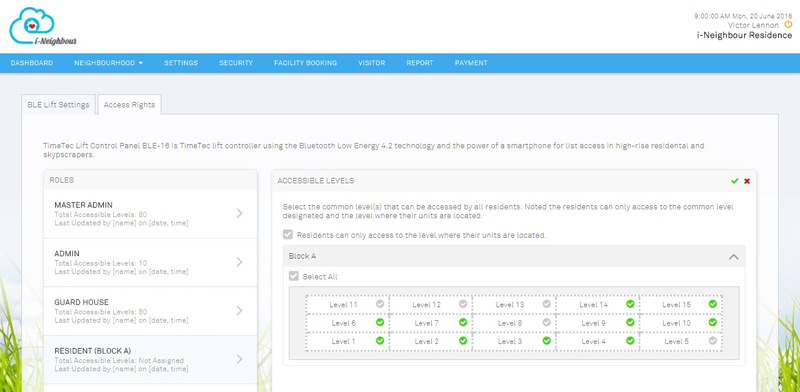The height and width of the screenshot is (392, 800).
Task: Toggle Level 4 access check icon
Action: [630, 340]
